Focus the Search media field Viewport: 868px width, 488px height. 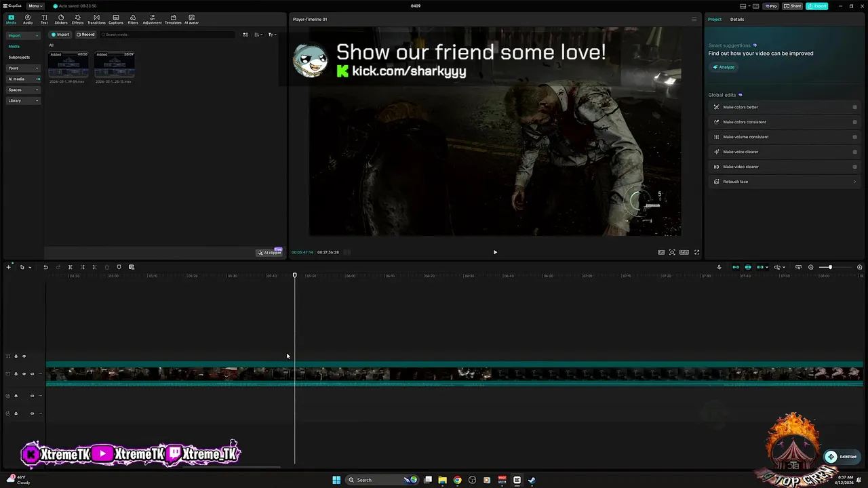(166, 35)
